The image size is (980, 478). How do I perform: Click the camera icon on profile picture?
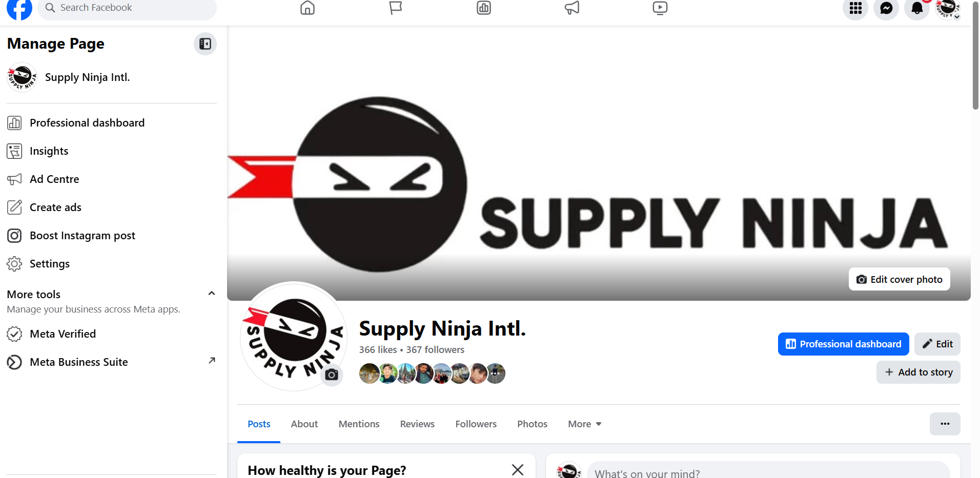click(332, 375)
